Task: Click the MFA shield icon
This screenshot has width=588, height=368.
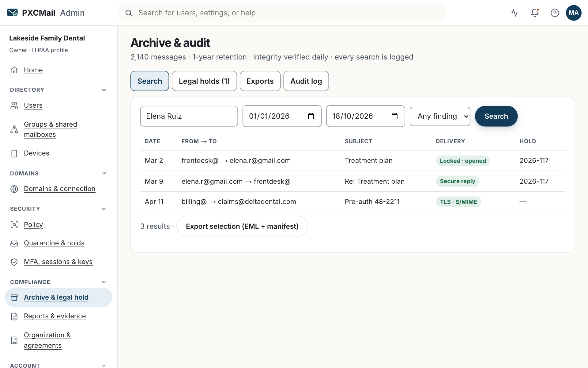Action: [x=14, y=262]
